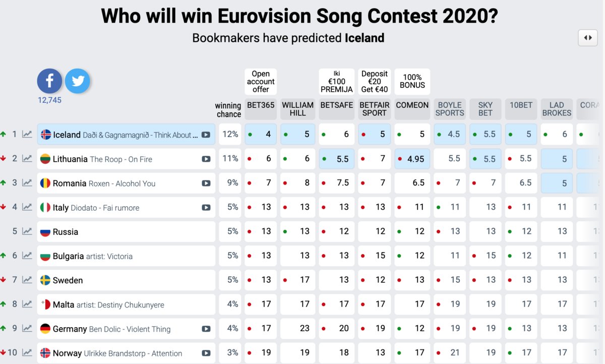605x364 pixels.
Task: Open Betfair Deposit €20 Get €40 offer
Action: pos(375,82)
